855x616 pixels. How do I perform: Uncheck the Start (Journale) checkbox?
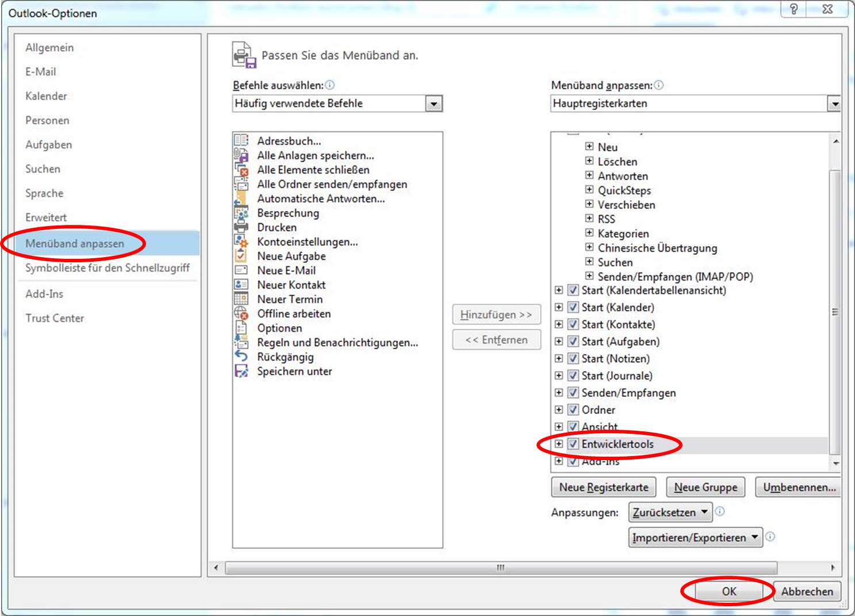(573, 376)
